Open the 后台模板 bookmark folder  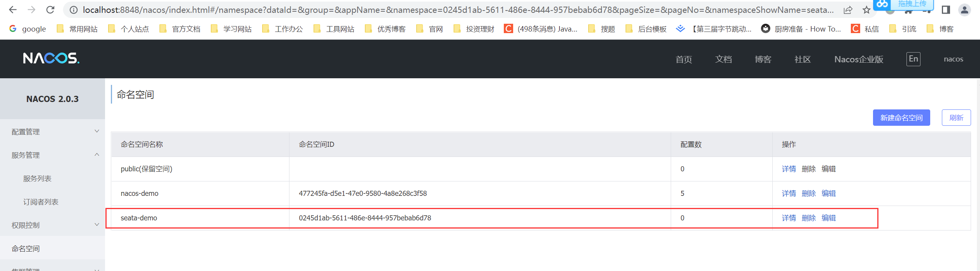(x=646, y=29)
